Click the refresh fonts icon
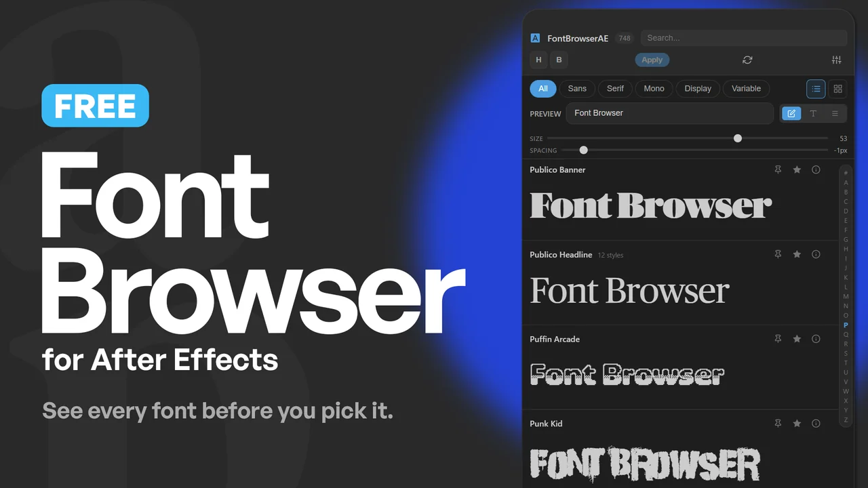Screen dimensions: 868x488 (x=747, y=60)
